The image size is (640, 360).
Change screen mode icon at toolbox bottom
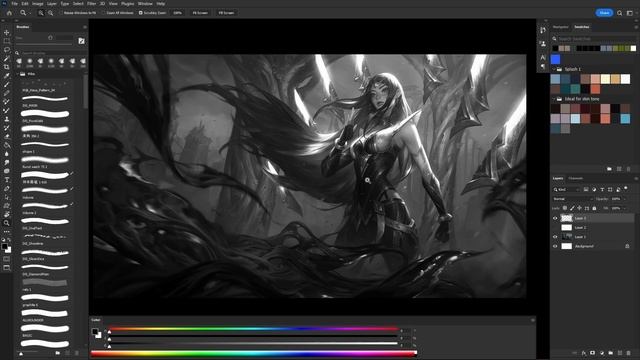[x=7, y=268]
